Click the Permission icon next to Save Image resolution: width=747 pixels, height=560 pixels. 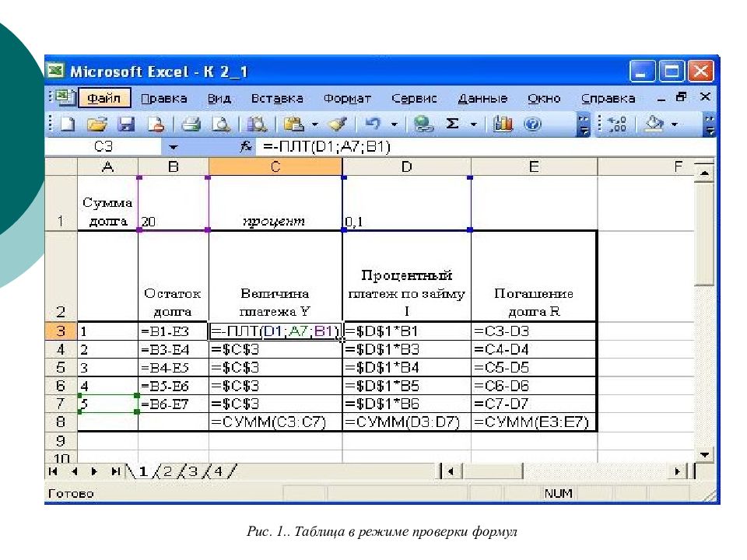coord(156,124)
